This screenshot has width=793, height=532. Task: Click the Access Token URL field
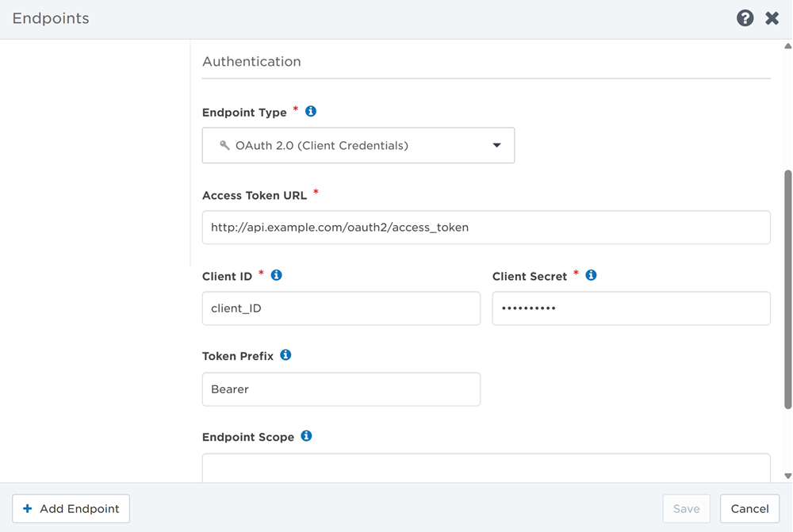click(x=486, y=228)
